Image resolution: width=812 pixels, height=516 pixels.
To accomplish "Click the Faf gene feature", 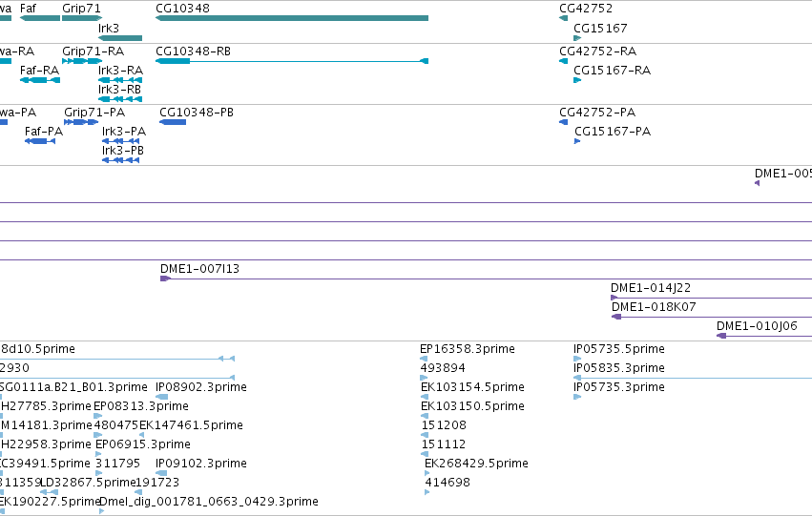I will tap(40, 18).
